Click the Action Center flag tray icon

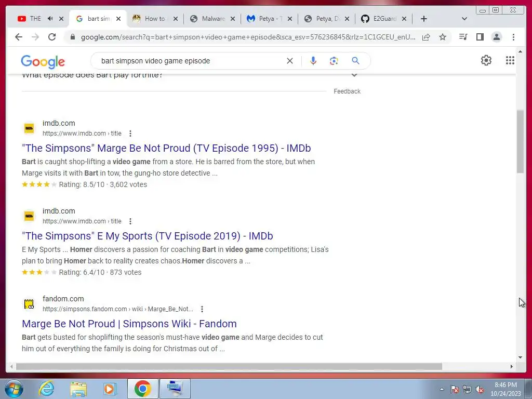pos(455,389)
